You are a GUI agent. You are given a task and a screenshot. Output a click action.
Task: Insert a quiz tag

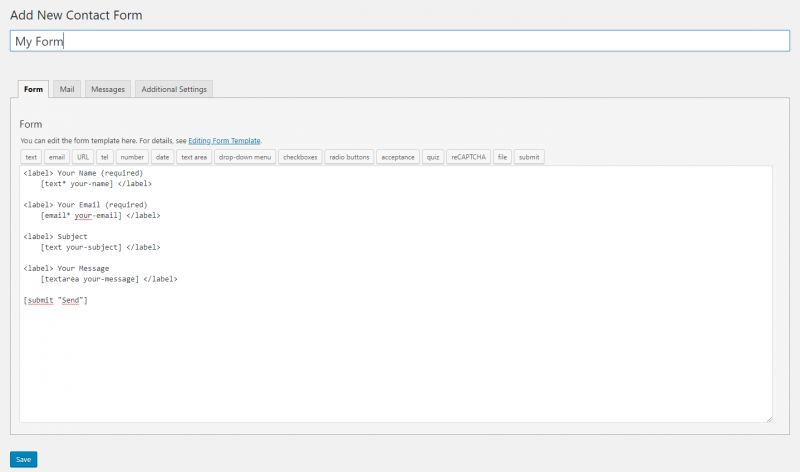(433, 157)
